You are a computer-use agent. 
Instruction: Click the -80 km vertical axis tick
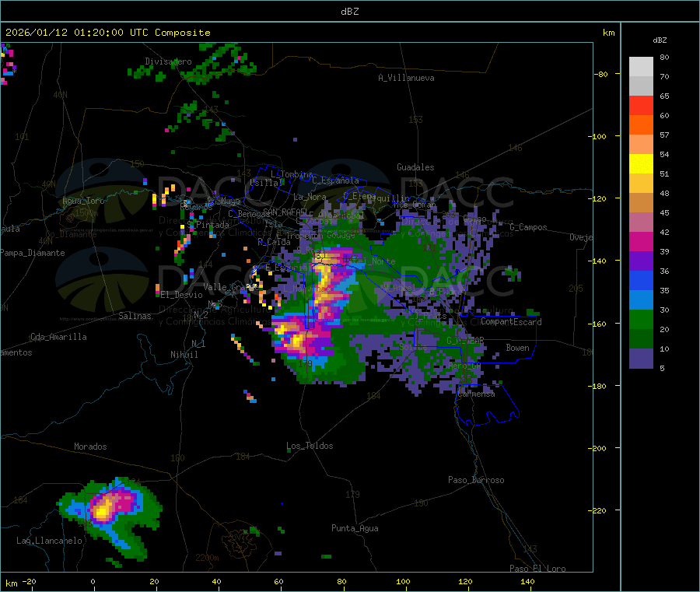600,74
